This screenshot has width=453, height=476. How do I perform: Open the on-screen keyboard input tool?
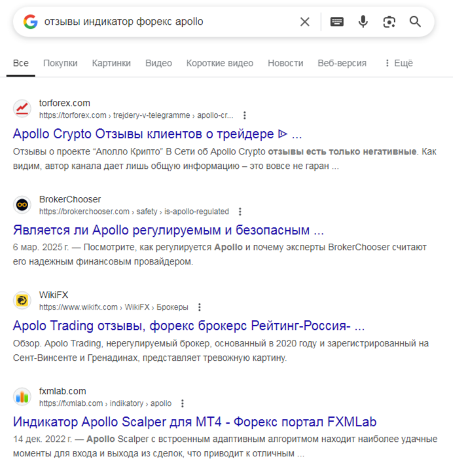336,22
